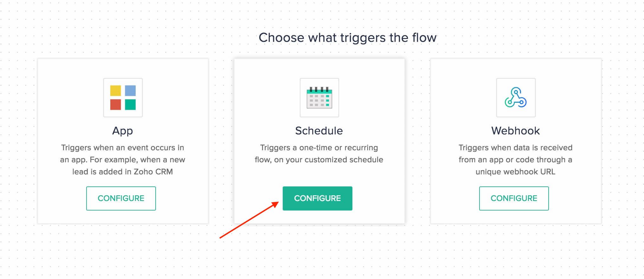Image resolution: width=644 pixels, height=279 pixels.
Task: Click the red arrow annotation
Action: [x=249, y=220]
